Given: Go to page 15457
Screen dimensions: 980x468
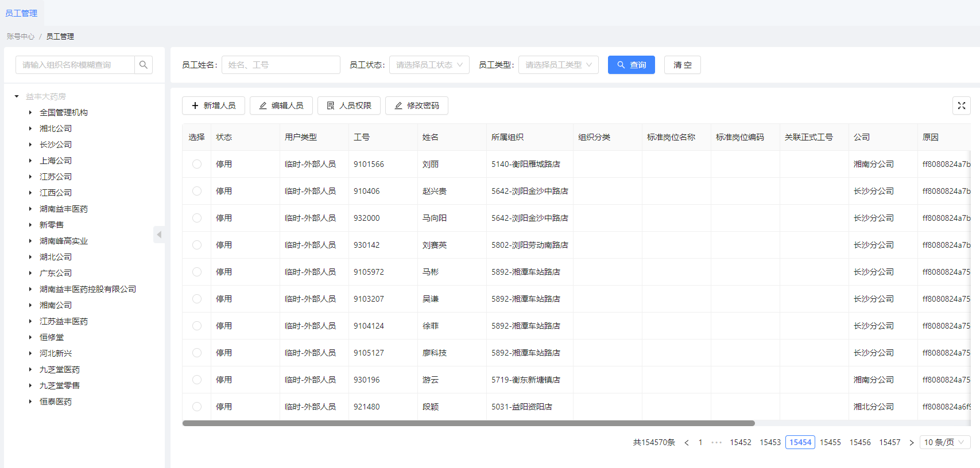Looking at the screenshot, I should (x=890, y=442).
